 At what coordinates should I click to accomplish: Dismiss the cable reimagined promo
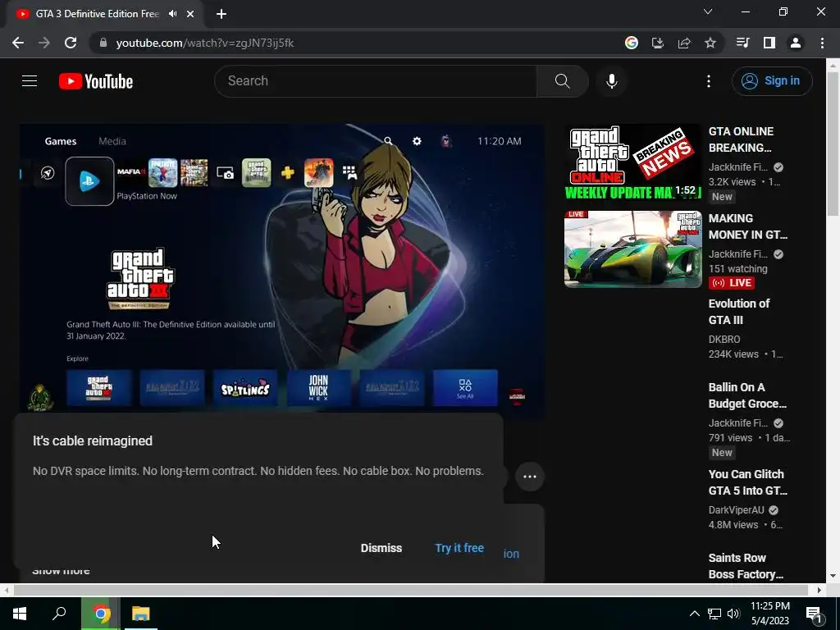tap(381, 548)
